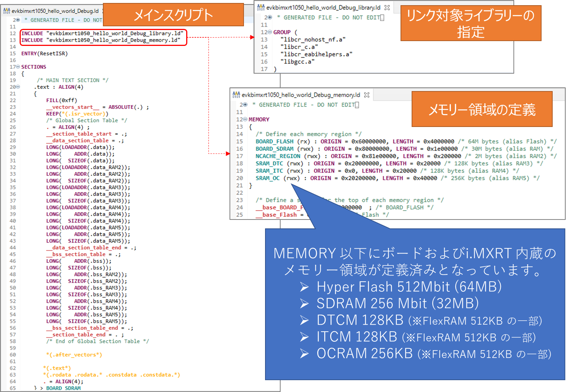Activate the evkbimxrt1050_hello_world_Debug_memory.ld tab

[301, 95]
